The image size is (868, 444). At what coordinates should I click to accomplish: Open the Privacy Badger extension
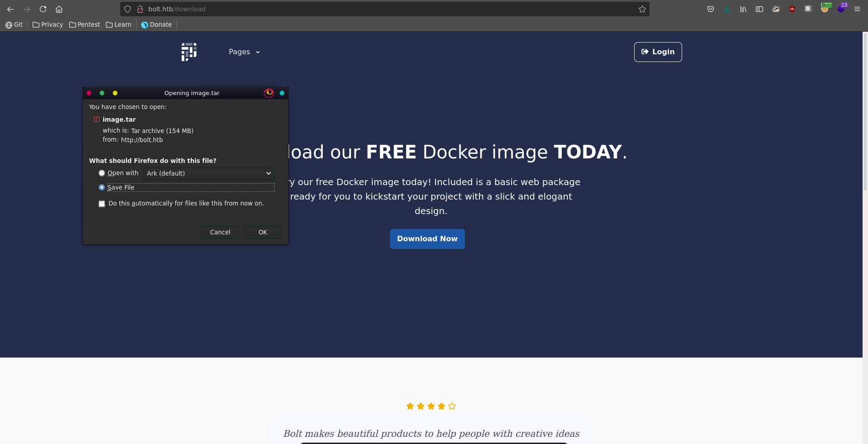[x=776, y=9]
